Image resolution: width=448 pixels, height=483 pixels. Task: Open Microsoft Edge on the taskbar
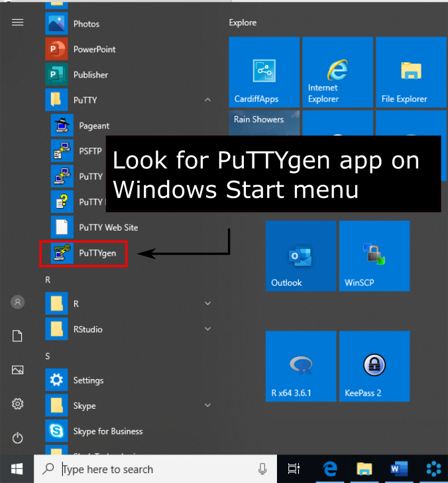click(x=329, y=469)
